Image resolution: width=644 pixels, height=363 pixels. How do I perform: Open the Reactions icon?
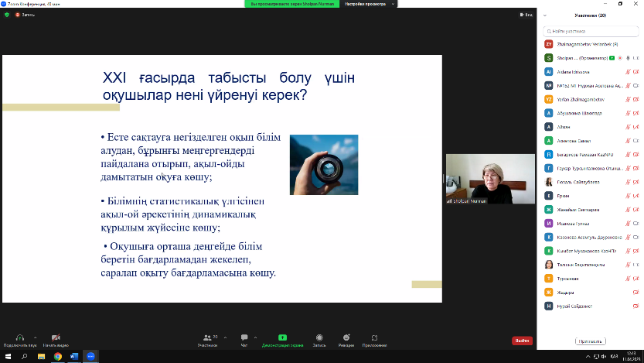(346, 337)
